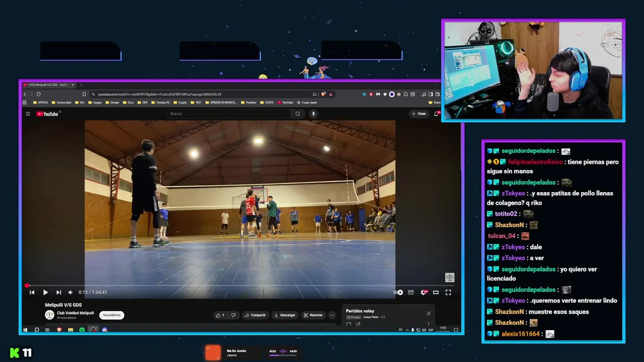Open the Crypto bookmarks folder
Image resolution: width=644 pixels, height=362 pixels.
[180, 103]
